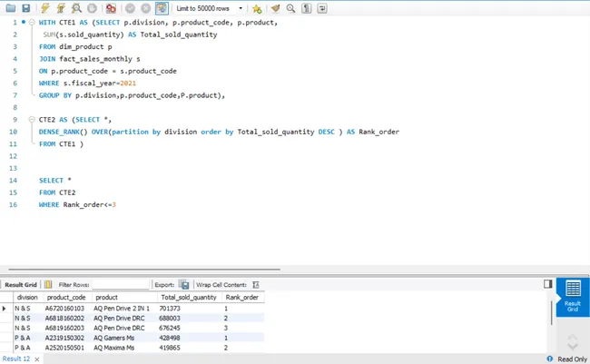This screenshot has width=590, height=364.
Task: Click the rollback transaction icon
Action: pyautogui.click(x=145, y=8)
